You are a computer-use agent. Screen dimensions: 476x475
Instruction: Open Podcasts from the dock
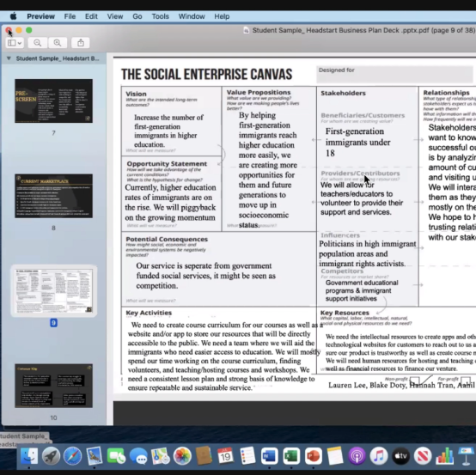(357, 456)
